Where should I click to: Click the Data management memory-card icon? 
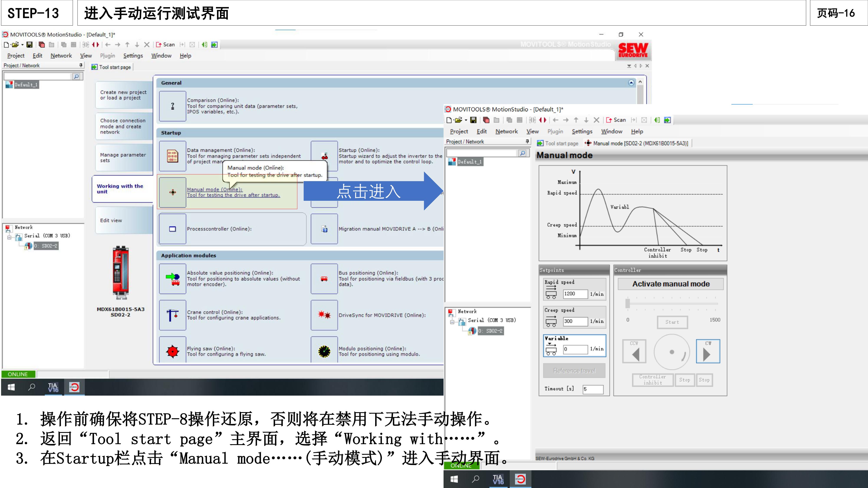172,156
